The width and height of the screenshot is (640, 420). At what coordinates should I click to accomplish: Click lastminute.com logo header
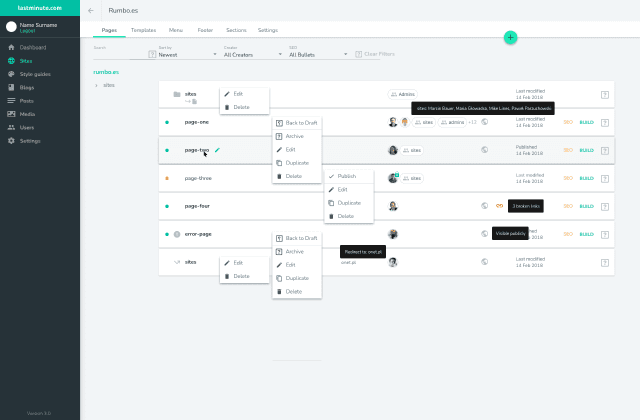(40, 8)
